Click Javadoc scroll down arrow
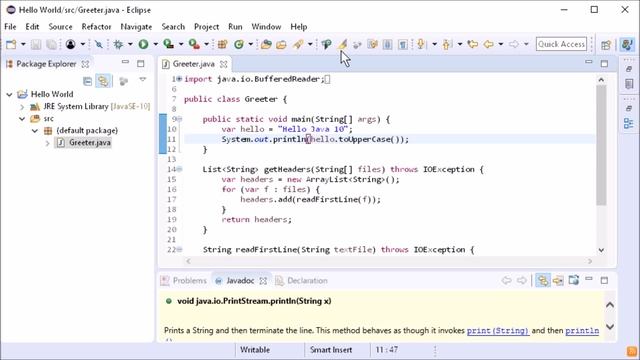Screen dimensions: 640x360 (x=610, y=327)
